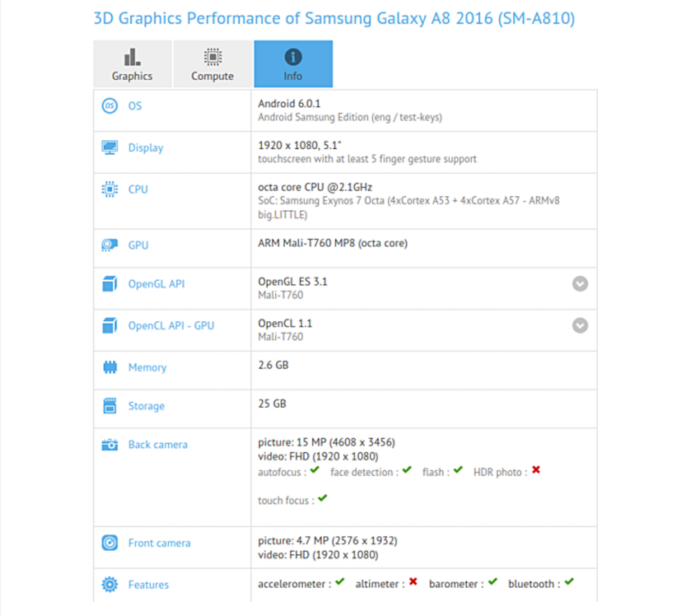Click the GPU label
688x616 pixels.
tap(138, 245)
